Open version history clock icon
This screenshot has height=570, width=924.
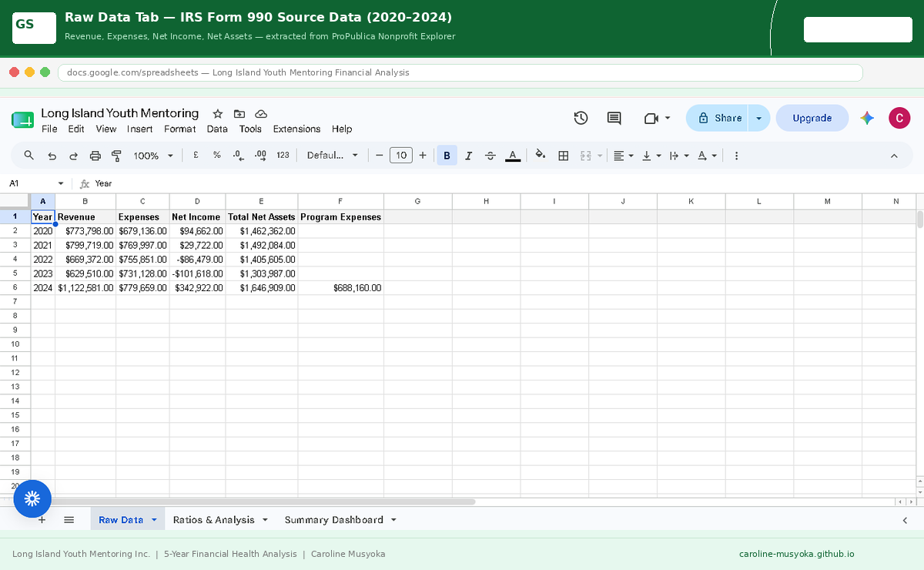point(581,118)
